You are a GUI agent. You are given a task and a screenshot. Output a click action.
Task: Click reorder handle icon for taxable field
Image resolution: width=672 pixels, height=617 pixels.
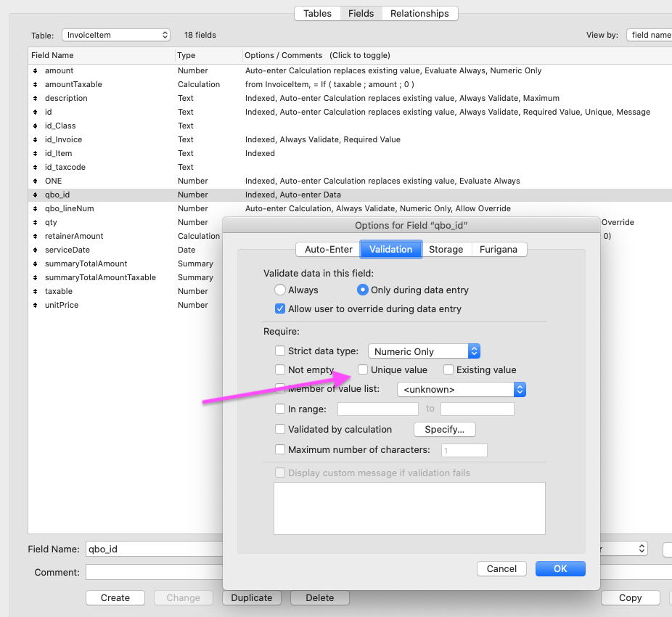point(35,291)
